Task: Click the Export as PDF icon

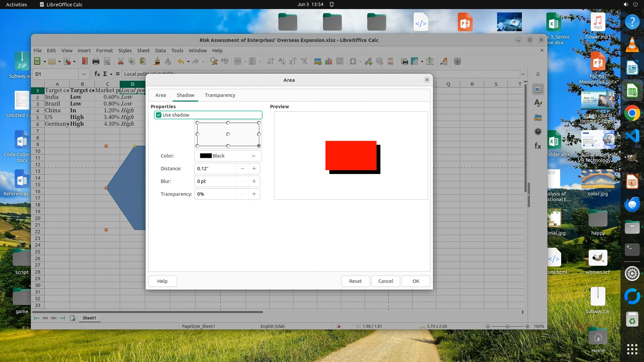Action: pyautogui.click(x=85, y=61)
